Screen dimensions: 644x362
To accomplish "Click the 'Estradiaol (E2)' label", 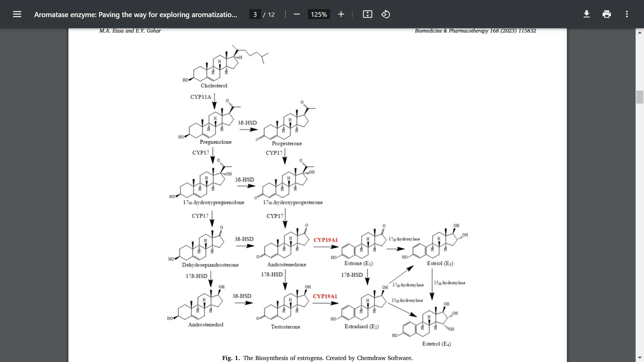I will [x=362, y=326].
